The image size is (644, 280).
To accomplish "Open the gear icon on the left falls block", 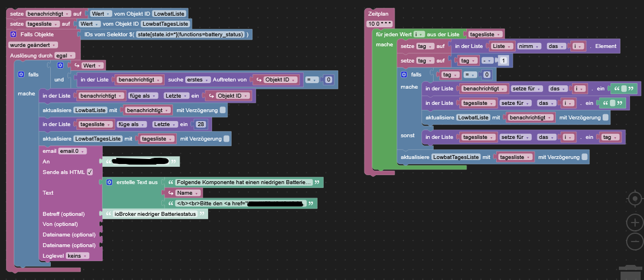I will (x=21, y=74).
